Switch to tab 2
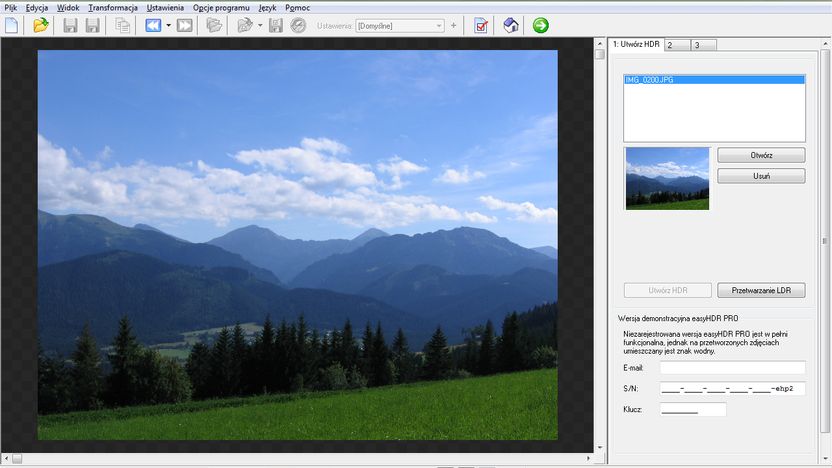The width and height of the screenshot is (832, 468). click(x=677, y=45)
